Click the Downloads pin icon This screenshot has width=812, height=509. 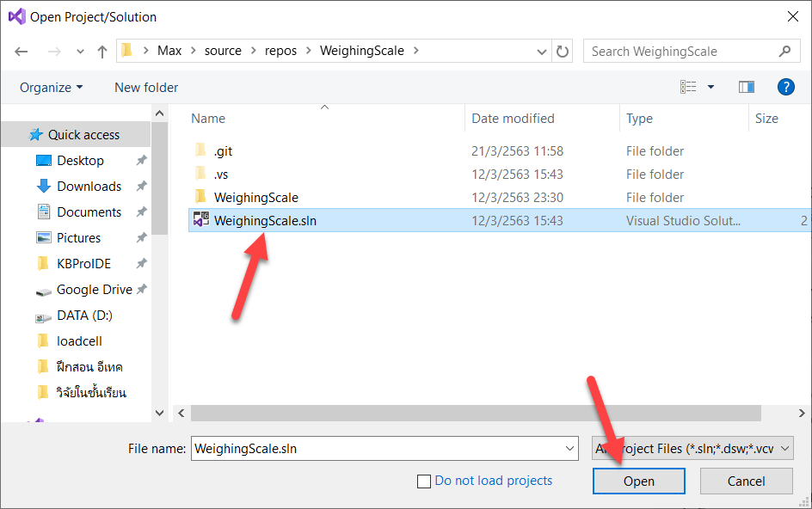pyautogui.click(x=141, y=187)
